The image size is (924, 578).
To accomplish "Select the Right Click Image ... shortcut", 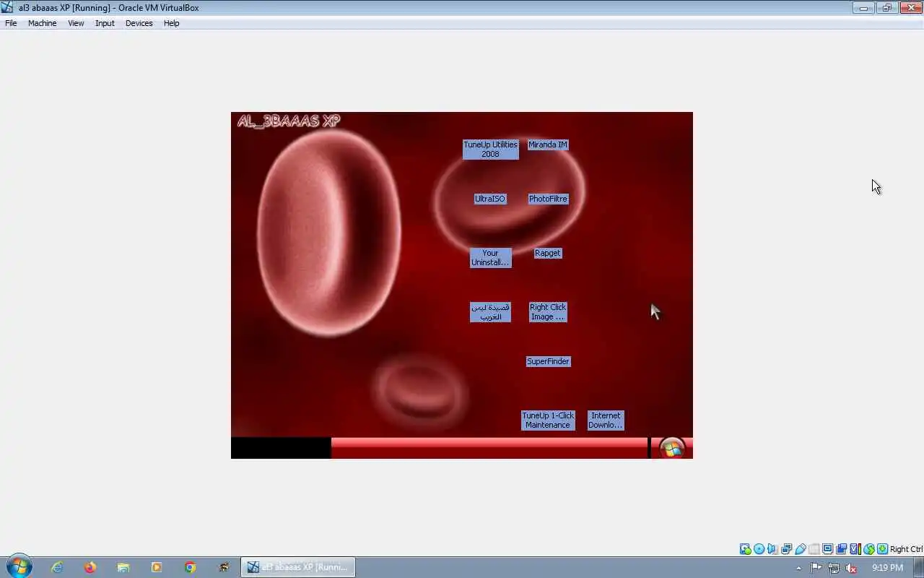I will tap(548, 312).
